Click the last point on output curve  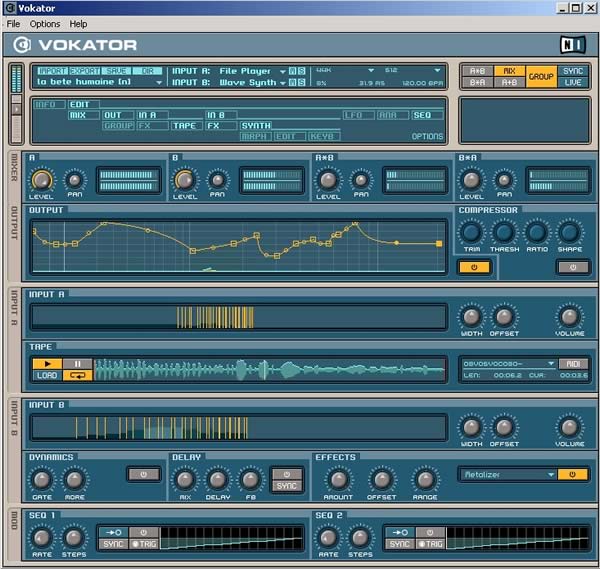click(439, 243)
